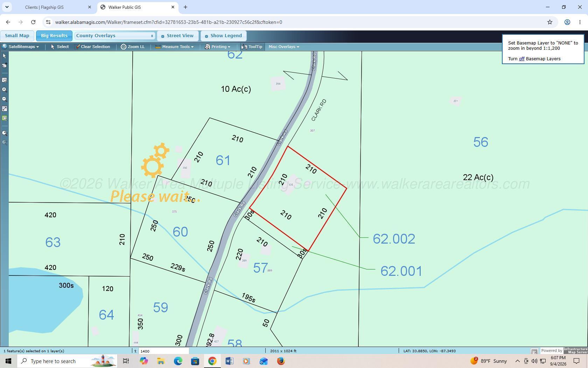Click the zoom to selection icon
This screenshot has height=368, width=588.
coord(5,118)
